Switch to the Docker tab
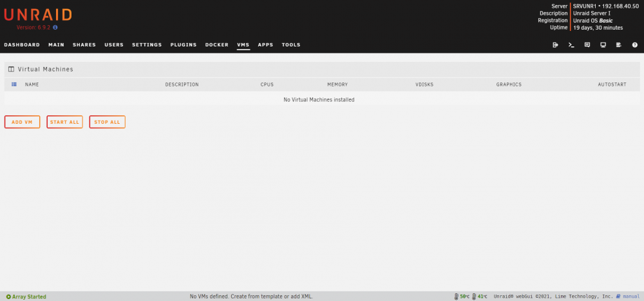Viewport: 644px width, 301px height. coord(217,45)
